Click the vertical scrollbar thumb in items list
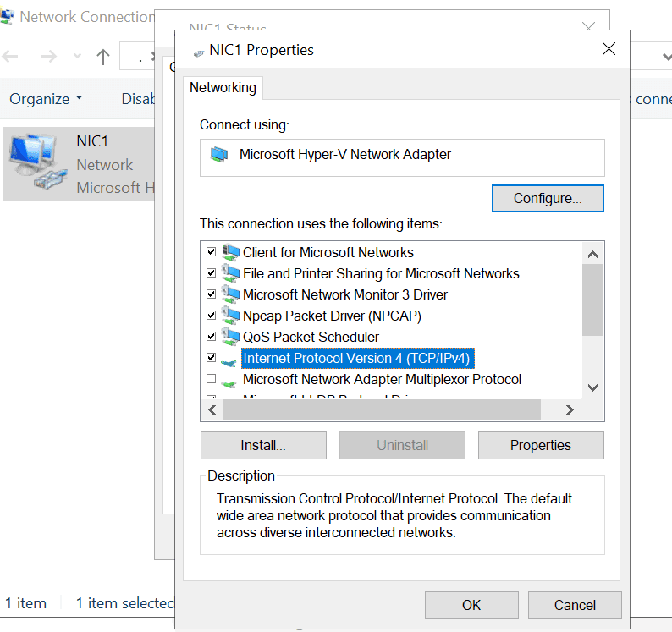Viewport: 672px width, 632px height. click(x=592, y=300)
